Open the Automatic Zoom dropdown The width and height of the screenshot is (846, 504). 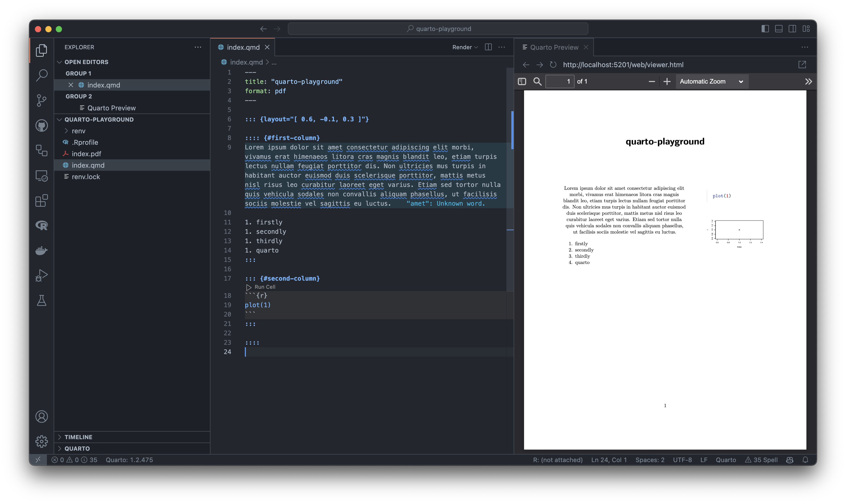click(x=712, y=81)
